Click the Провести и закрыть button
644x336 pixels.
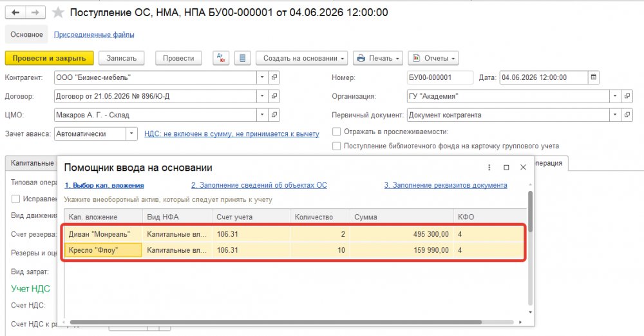click(50, 58)
